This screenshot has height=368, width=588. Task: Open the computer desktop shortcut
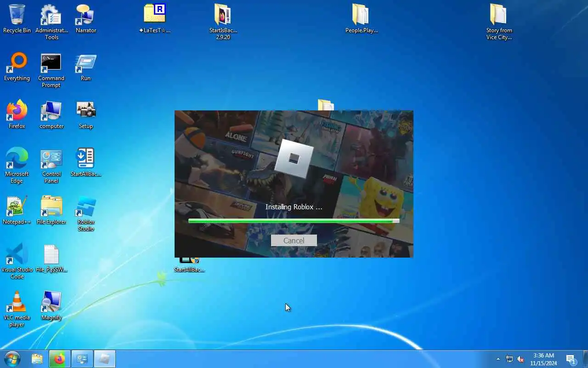(x=51, y=115)
